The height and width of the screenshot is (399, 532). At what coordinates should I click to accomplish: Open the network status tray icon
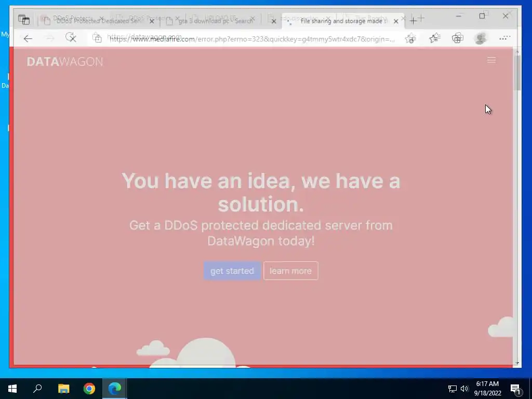453,389
